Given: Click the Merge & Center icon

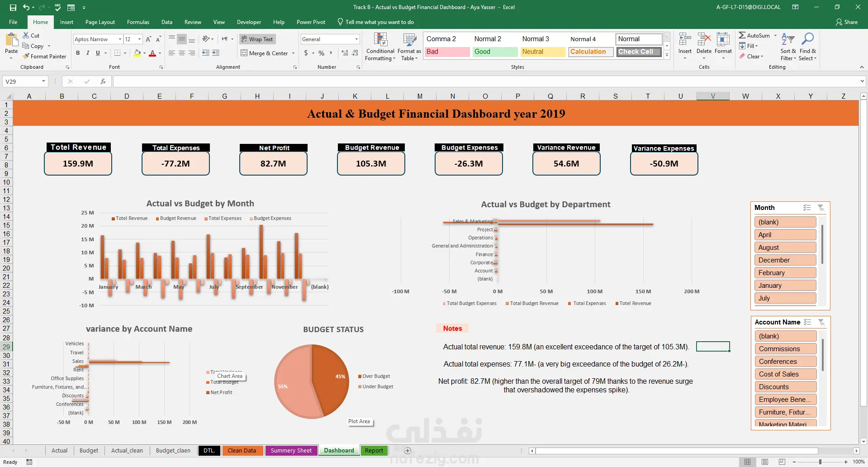Looking at the screenshot, I should pyautogui.click(x=244, y=53).
